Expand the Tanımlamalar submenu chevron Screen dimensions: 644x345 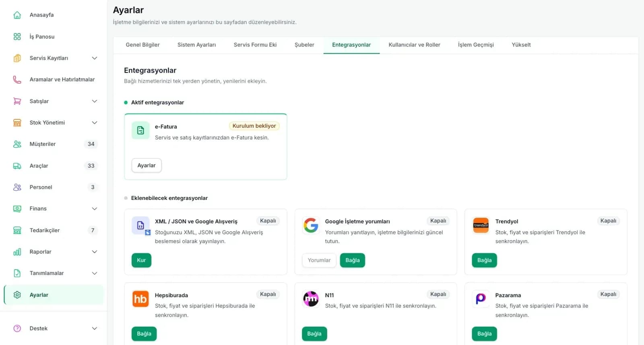coord(95,273)
